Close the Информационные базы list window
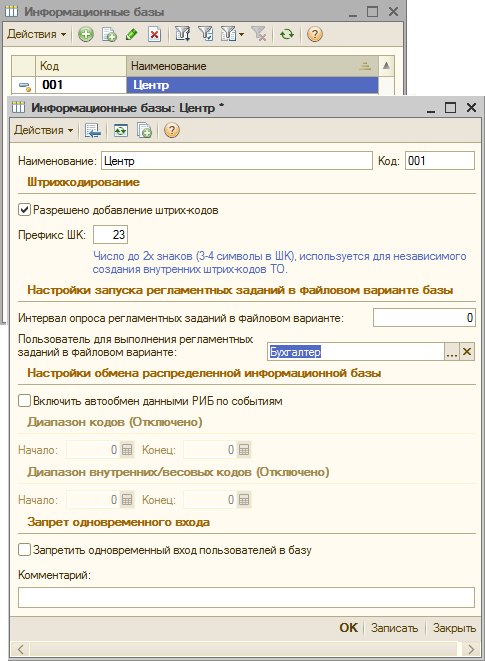The height and width of the screenshot is (661, 485). click(x=393, y=12)
